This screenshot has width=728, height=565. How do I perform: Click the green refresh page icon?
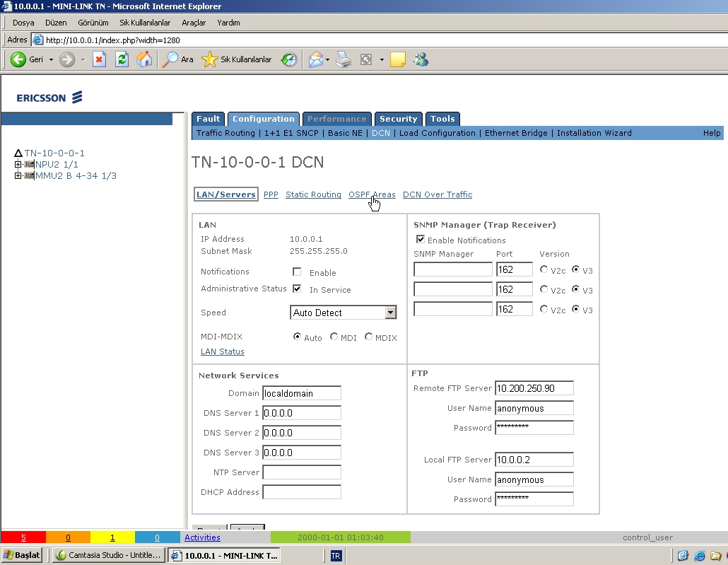[x=122, y=59]
